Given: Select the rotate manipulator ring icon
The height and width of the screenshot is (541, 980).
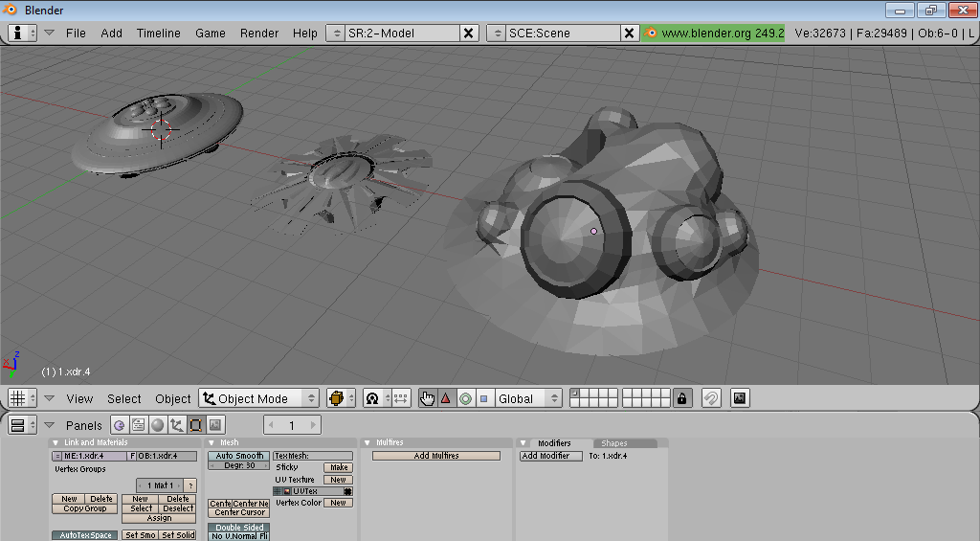Looking at the screenshot, I should (464, 398).
